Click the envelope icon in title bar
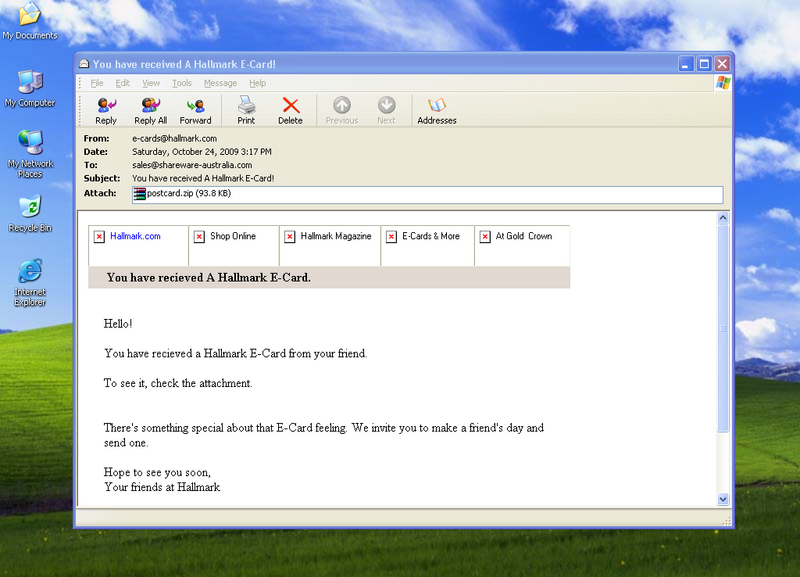Viewport: 800px width, 577px height. (84, 64)
